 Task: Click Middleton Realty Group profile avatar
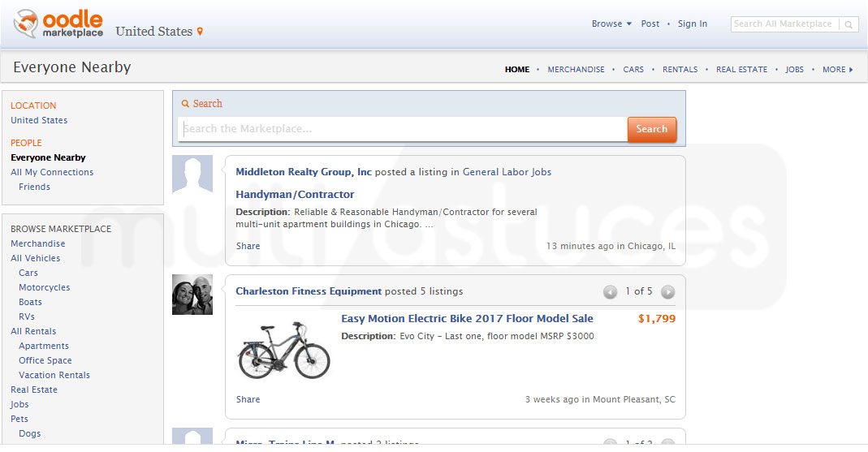(192, 174)
